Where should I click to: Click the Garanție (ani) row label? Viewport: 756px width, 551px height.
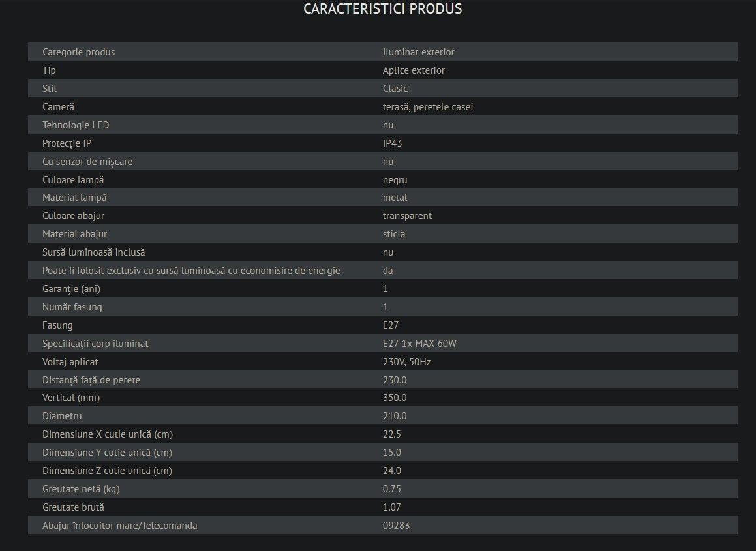[71, 289]
